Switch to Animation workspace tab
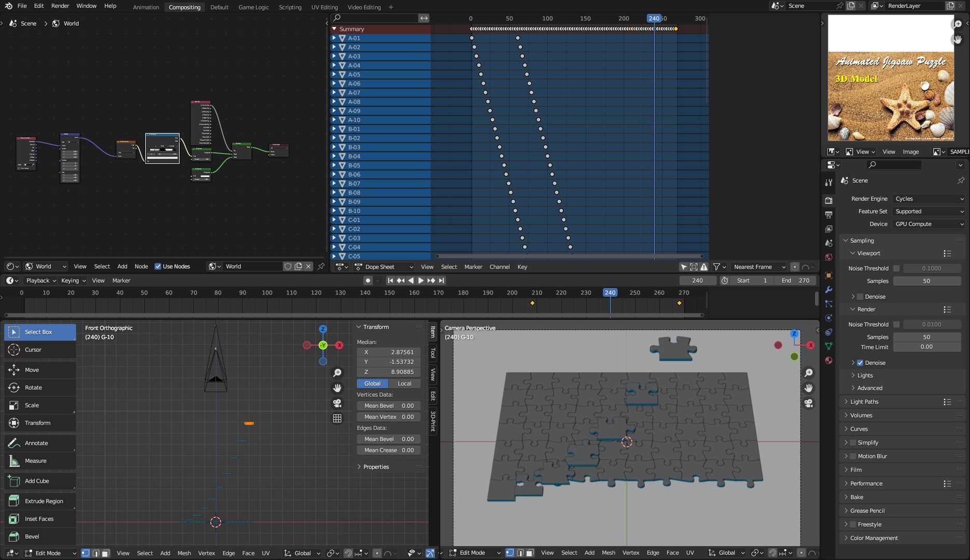 pos(146,7)
